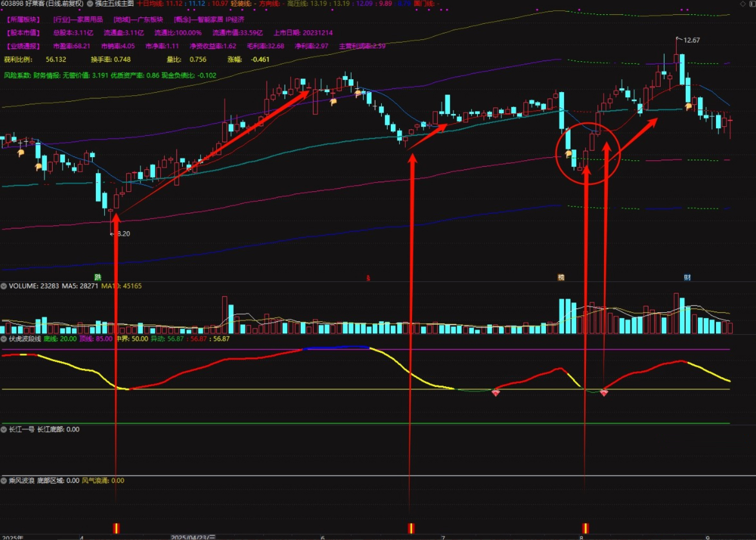
Task: Expand the 强庄五线主图 indicator dropdown
Action: tap(90, 3)
